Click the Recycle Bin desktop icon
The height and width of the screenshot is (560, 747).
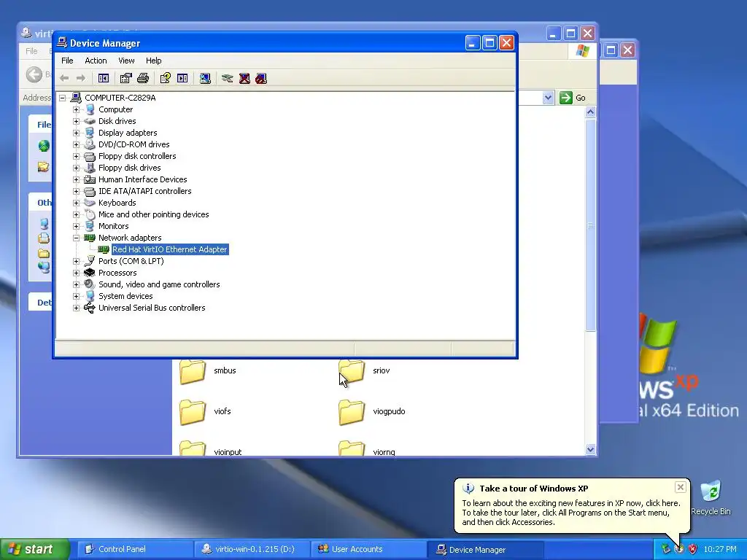click(711, 492)
